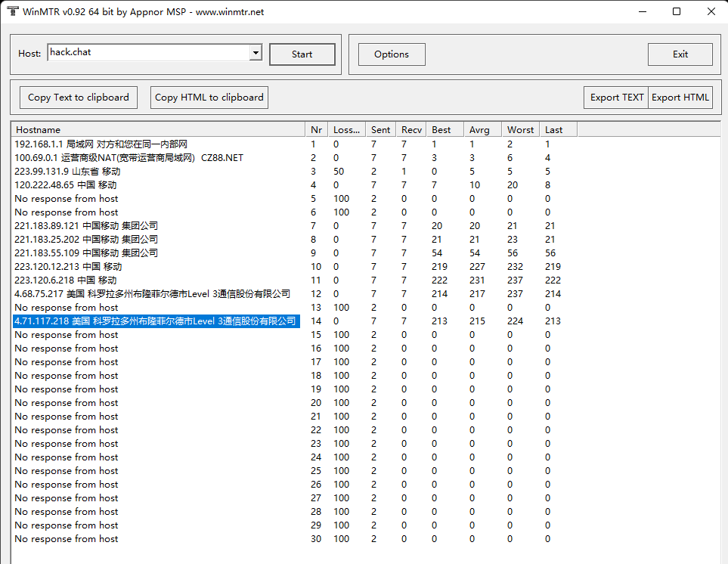Maximize the WinMTR window
Viewport: 728px width, 564px height.
(677, 11)
